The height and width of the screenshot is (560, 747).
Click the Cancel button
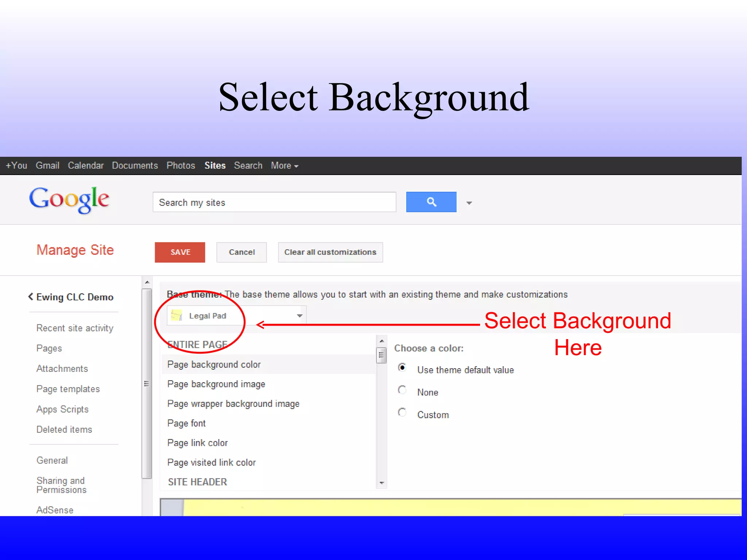[241, 252]
